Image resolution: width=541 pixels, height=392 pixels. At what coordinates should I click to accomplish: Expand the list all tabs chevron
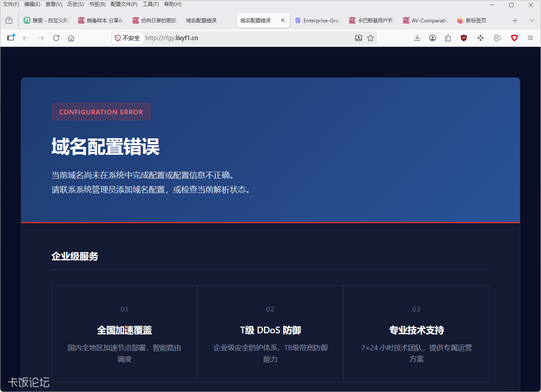pyautogui.click(x=532, y=20)
